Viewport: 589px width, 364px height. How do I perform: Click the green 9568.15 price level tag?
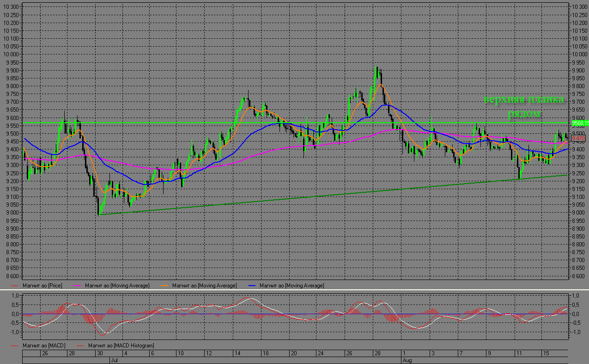click(580, 123)
